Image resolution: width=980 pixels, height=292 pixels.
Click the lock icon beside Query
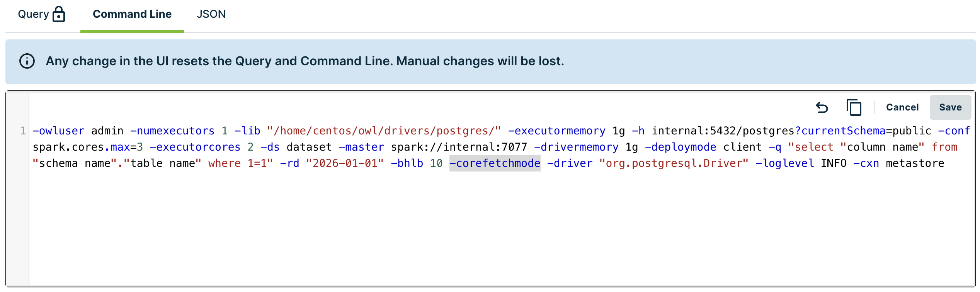59,14
